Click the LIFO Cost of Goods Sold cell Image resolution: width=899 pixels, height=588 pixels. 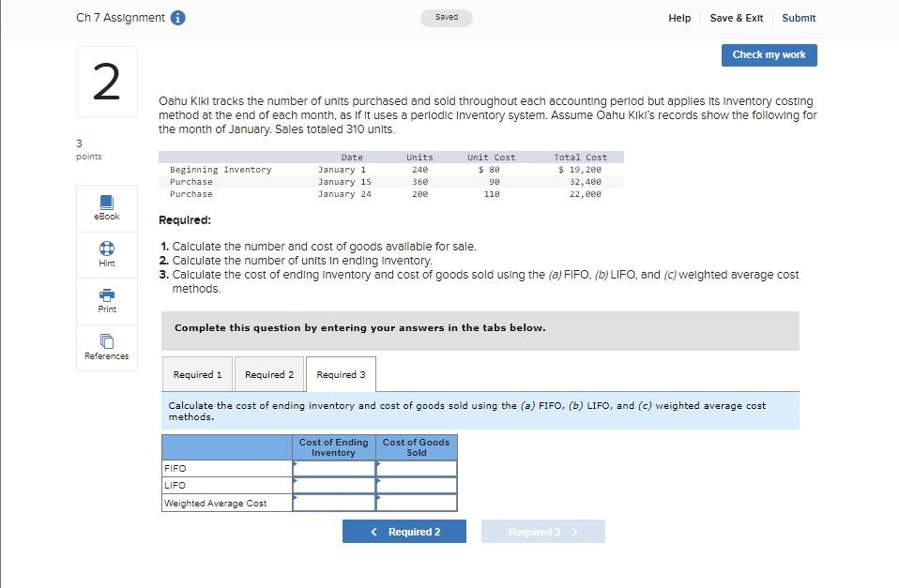point(417,485)
